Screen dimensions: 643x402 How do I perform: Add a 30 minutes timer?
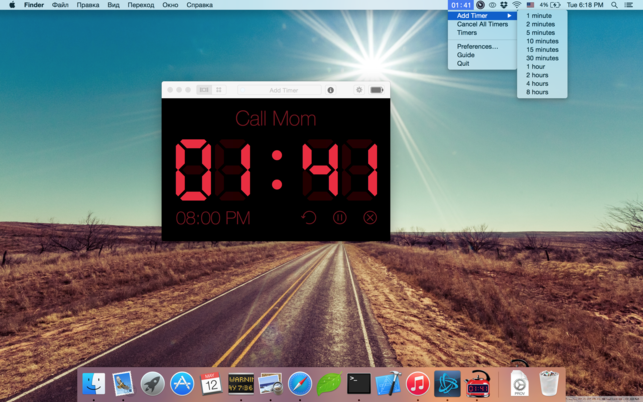coord(542,58)
